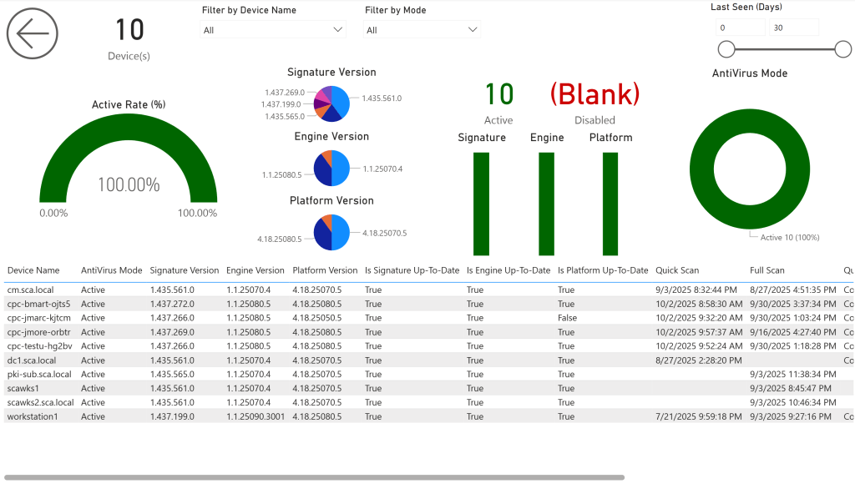Click the back arrow button
855x504 pixels.
33,34
